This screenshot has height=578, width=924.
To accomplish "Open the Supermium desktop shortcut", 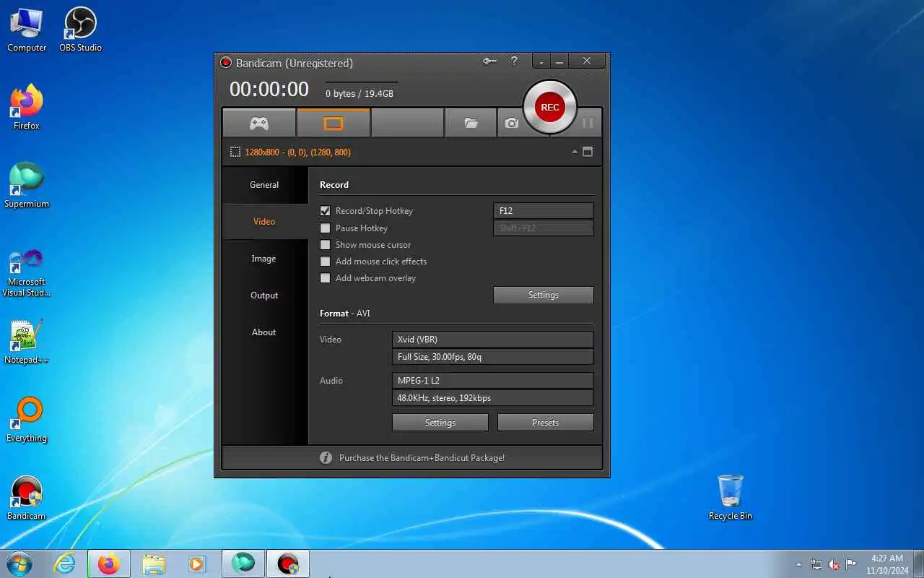I will tap(27, 186).
